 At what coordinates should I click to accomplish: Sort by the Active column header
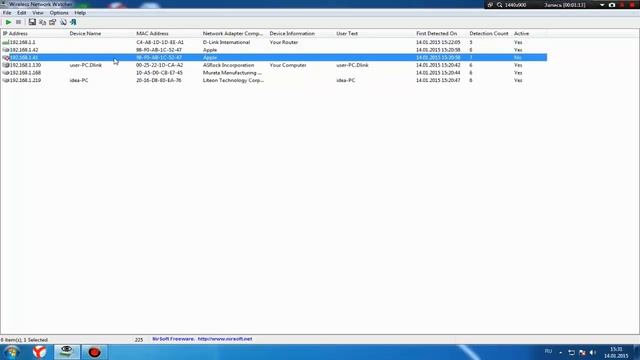pyautogui.click(x=529, y=33)
